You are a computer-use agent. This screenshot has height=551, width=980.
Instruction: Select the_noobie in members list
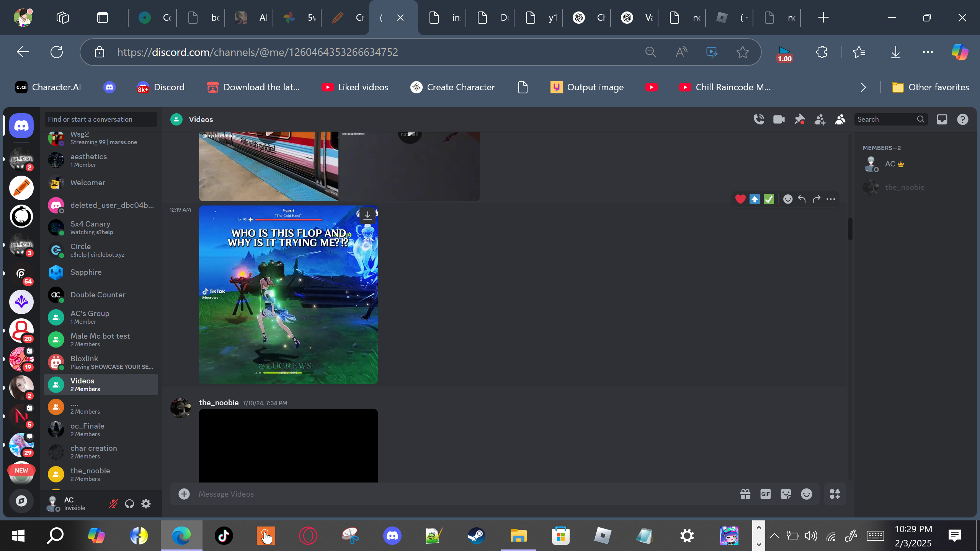click(914, 187)
